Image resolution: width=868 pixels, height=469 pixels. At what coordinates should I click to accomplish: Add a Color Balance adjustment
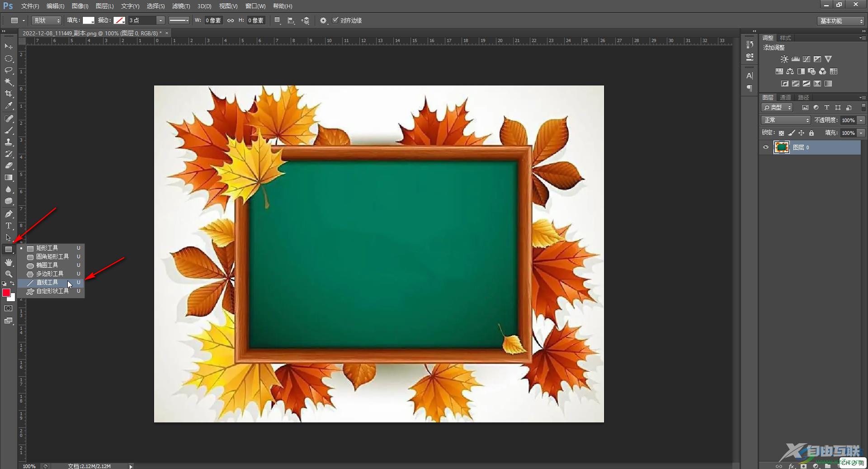point(790,71)
